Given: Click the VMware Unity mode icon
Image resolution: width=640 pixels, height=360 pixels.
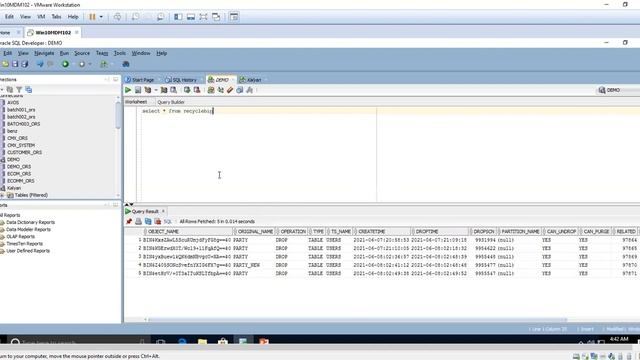Looking at the screenshot, I should coord(216,17).
